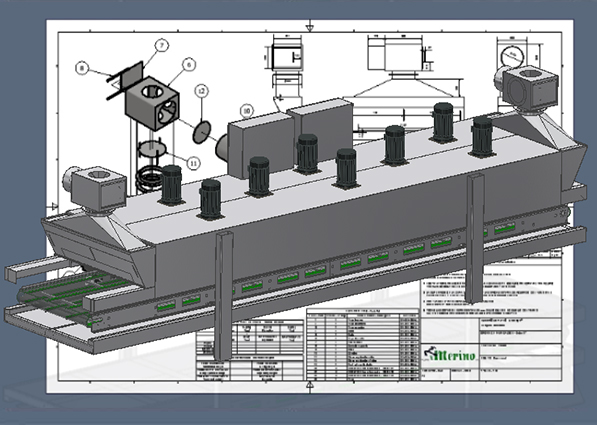Click balloon number 7 callout
This screenshot has height=425, width=597.
point(162,45)
